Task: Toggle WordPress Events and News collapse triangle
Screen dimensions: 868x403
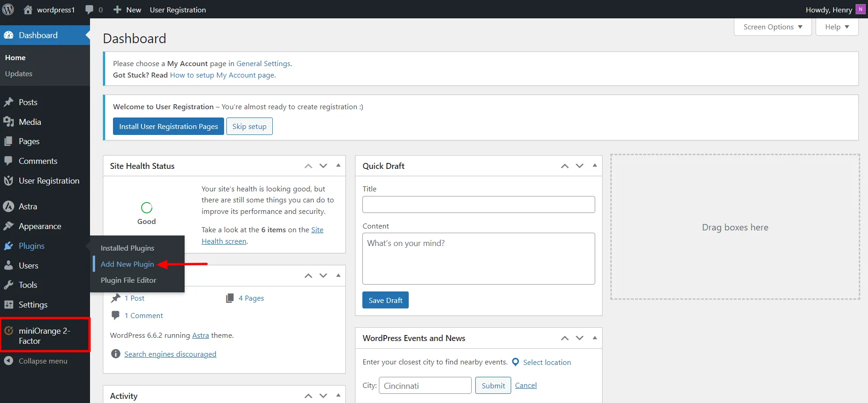Action: pyautogui.click(x=595, y=337)
